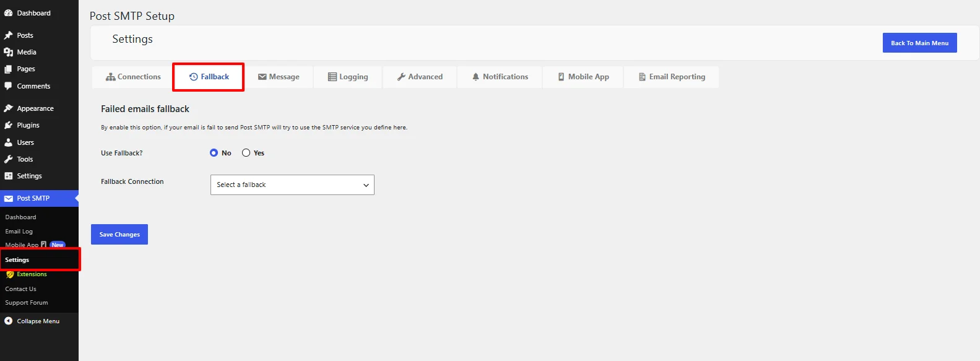Click the Fallback history clock icon
This screenshot has width=980, height=361.
(194, 77)
